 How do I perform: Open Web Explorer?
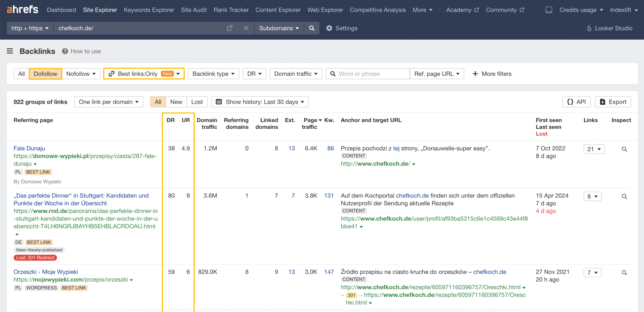[x=325, y=10]
